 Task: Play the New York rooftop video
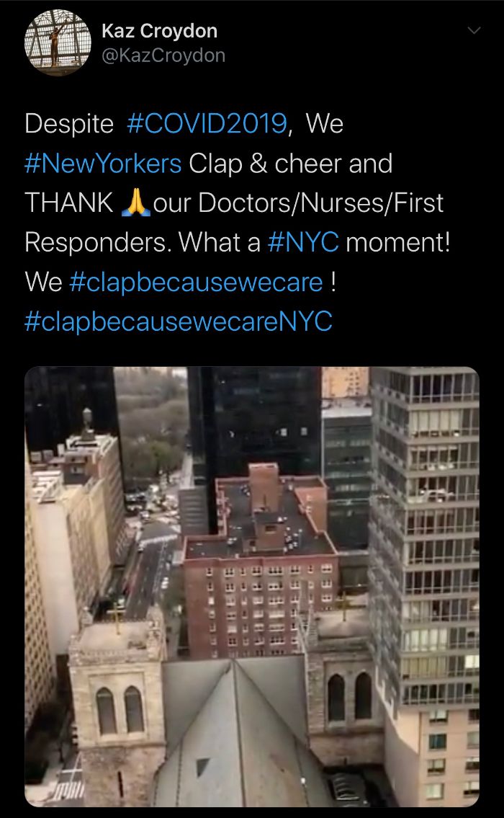(252, 587)
